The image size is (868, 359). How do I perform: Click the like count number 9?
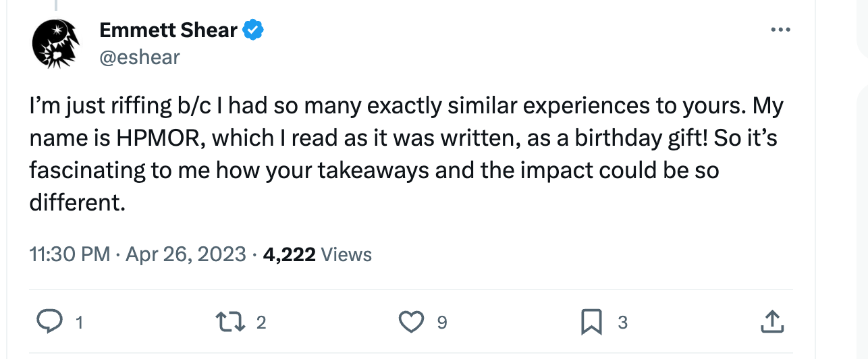click(442, 323)
